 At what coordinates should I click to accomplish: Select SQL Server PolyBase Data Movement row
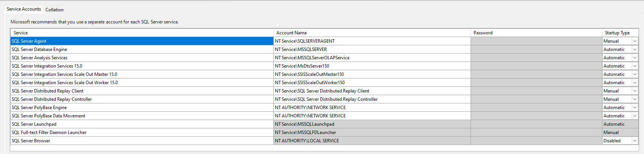(142, 116)
